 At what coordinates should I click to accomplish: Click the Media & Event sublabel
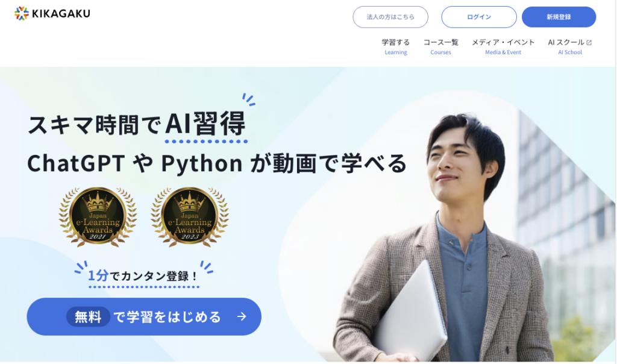(503, 52)
